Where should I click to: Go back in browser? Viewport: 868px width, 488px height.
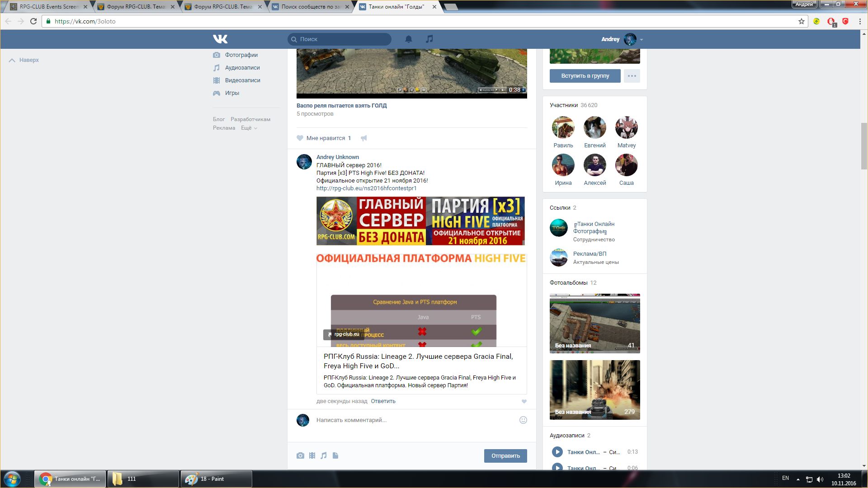tap(8, 21)
